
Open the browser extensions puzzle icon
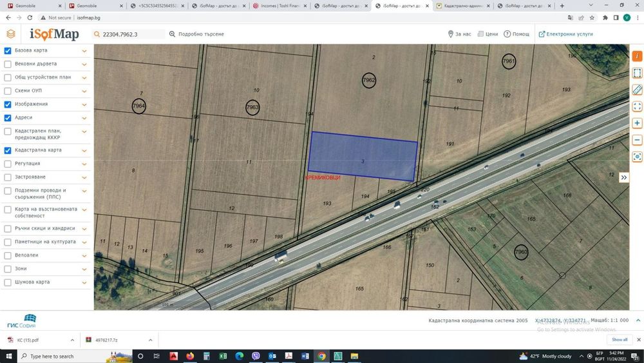(605, 17)
